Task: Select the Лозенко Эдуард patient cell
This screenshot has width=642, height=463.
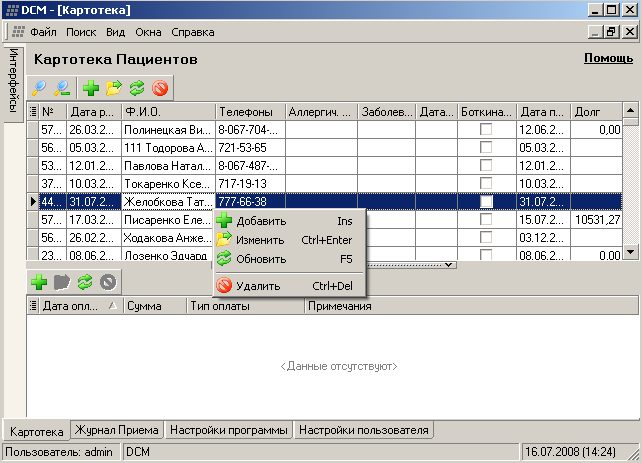Action: [168, 255]
